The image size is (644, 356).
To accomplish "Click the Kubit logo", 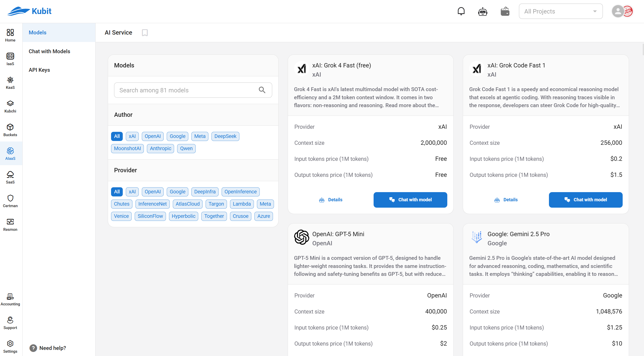I will click(29, 11).
